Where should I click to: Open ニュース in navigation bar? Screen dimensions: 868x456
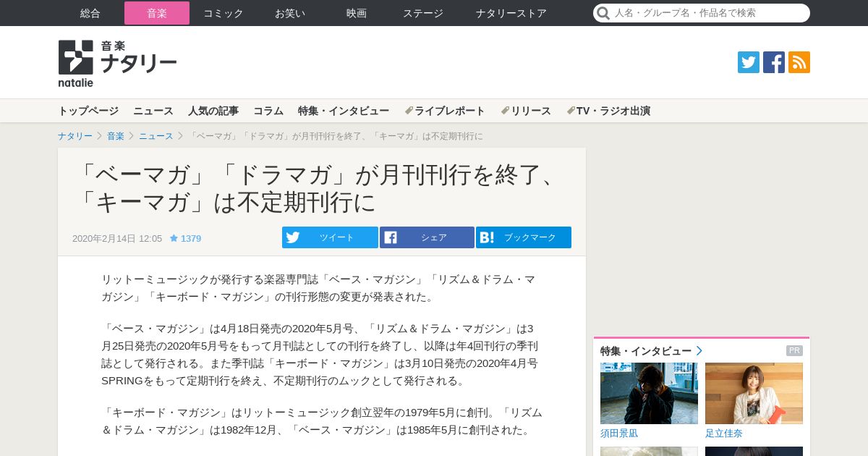click(153, 111)
